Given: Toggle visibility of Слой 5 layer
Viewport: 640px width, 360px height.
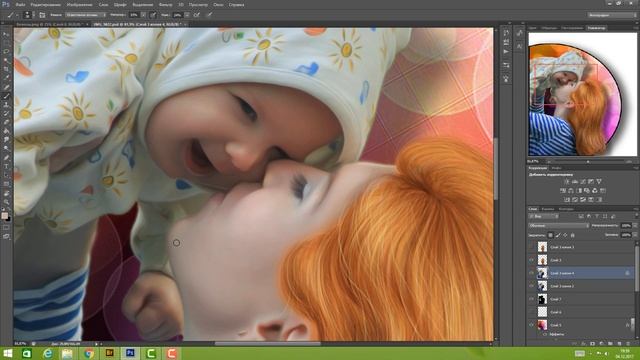Looking at the screenshot, I should [531, 325].
